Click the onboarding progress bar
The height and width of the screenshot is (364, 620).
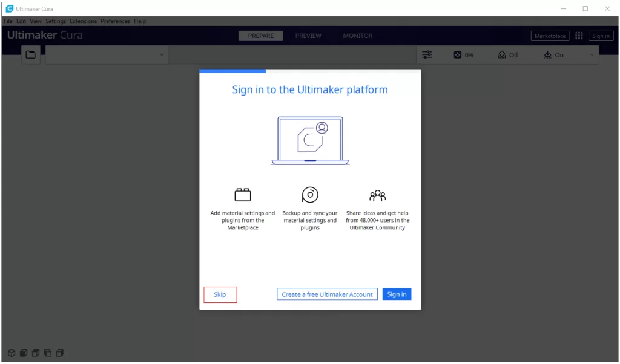(x=310, y=71)
